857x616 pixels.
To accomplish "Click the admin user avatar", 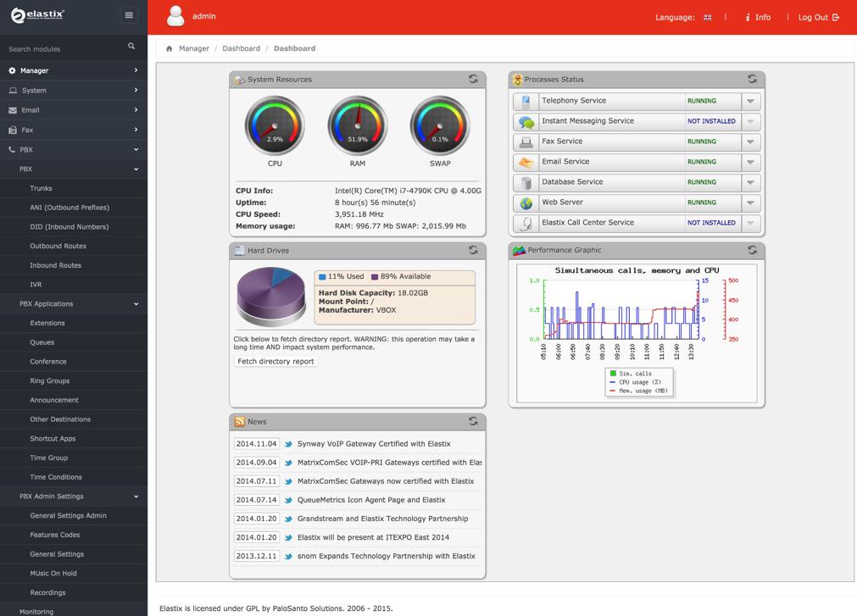I will pyautogui.click(x=175, y=16).
